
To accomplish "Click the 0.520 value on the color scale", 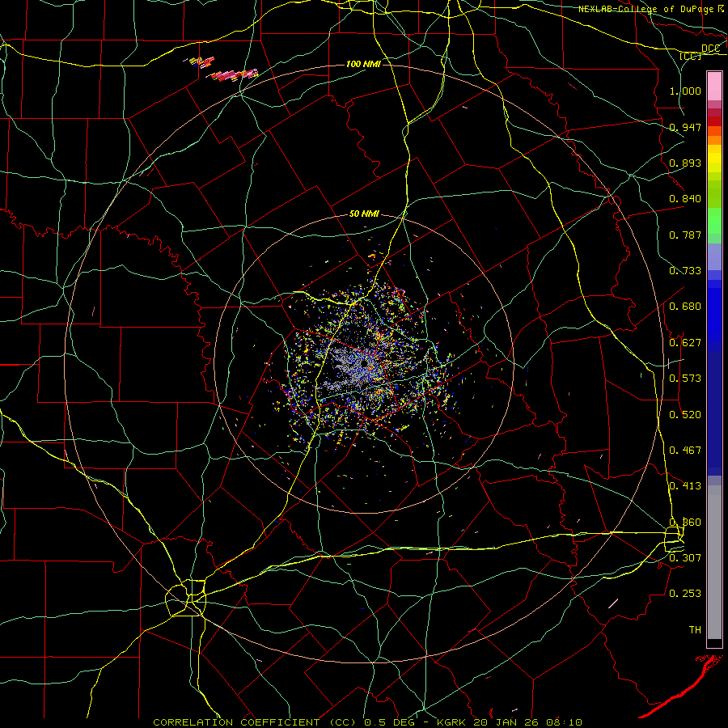I will tap(685, 415).
